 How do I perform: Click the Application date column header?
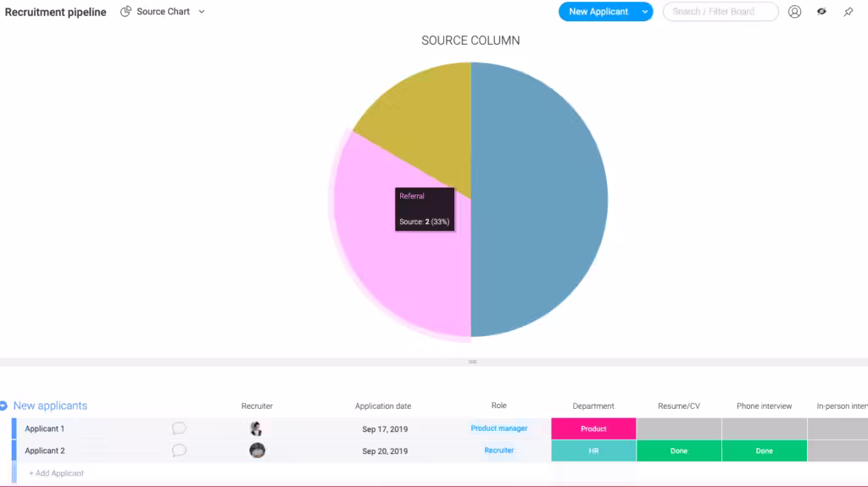383,406
